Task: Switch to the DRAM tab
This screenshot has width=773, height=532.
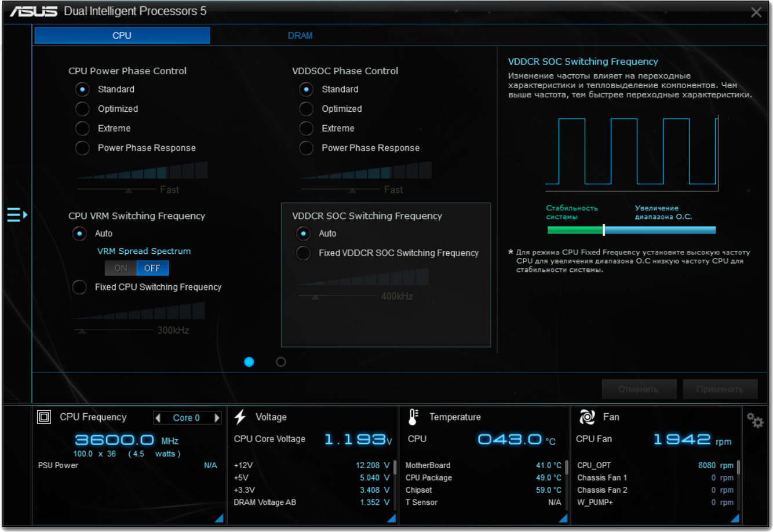Action: pos(300,35)
